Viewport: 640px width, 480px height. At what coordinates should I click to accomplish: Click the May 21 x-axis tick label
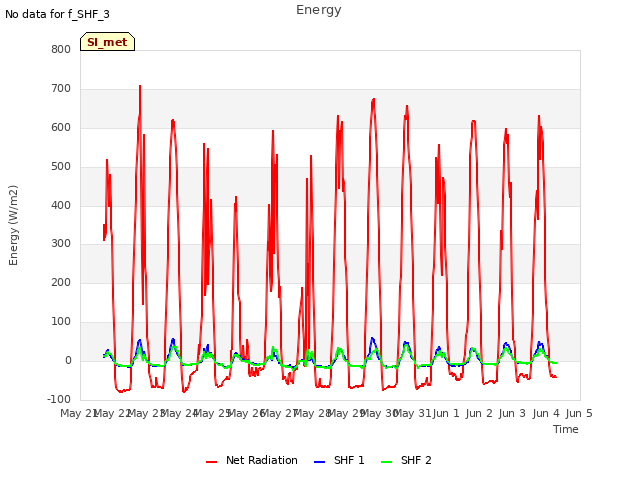click(79, 413)
